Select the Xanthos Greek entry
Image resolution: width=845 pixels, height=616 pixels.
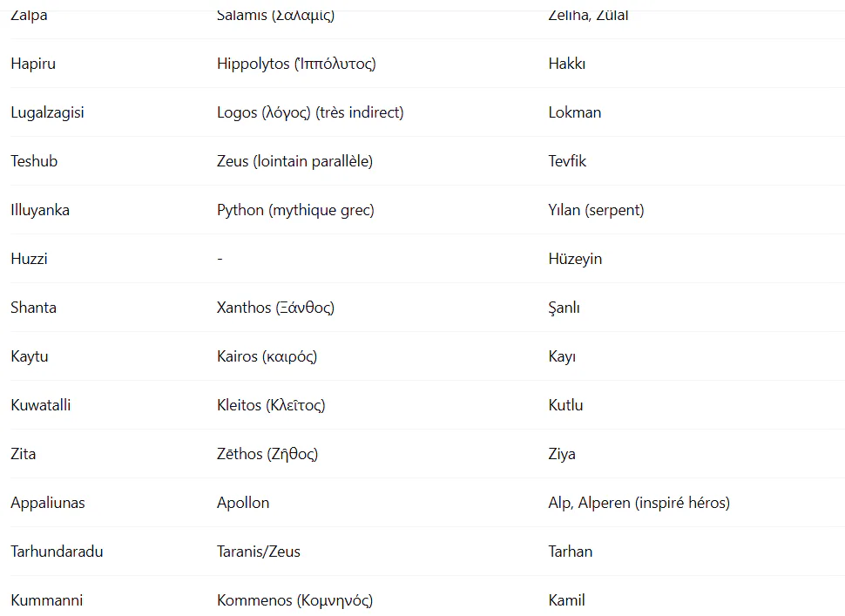click(x=275, y=308)
